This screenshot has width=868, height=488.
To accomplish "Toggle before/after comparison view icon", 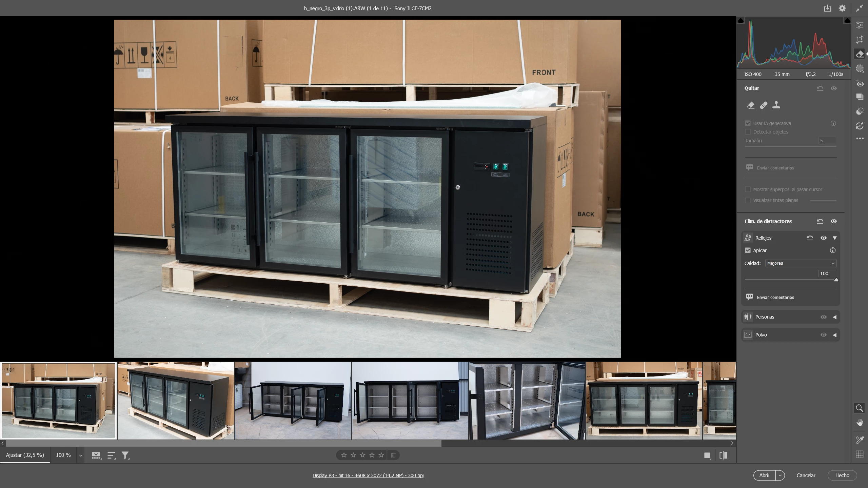I will click(x=723, y=455).
